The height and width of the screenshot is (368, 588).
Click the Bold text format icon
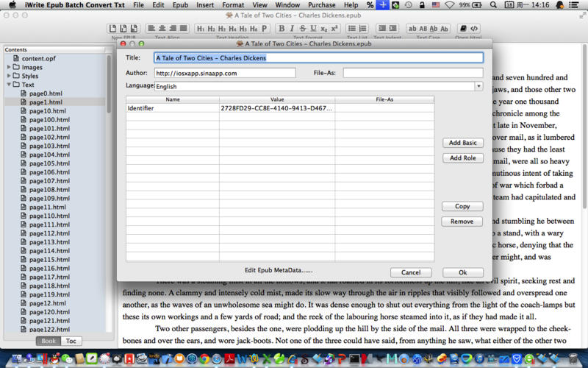(x=281, y=29)
